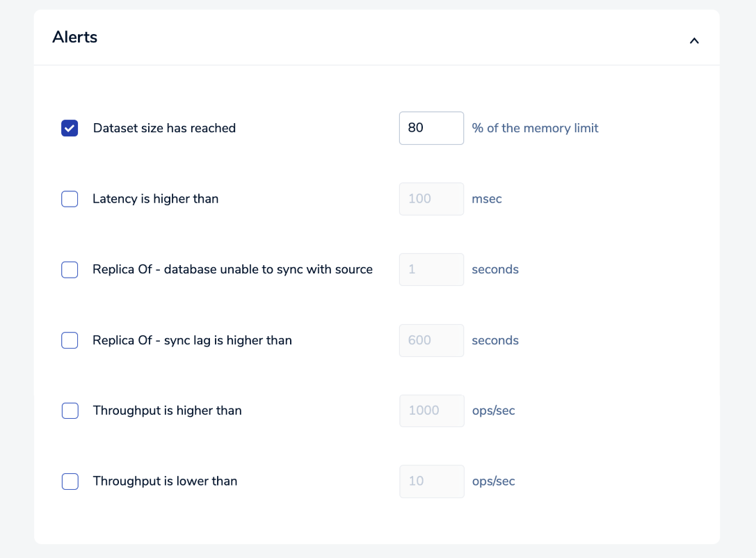The image size is (756, 558).
Task: Click the sync lag 600 seconds field
Action: [x=431, y=340]
